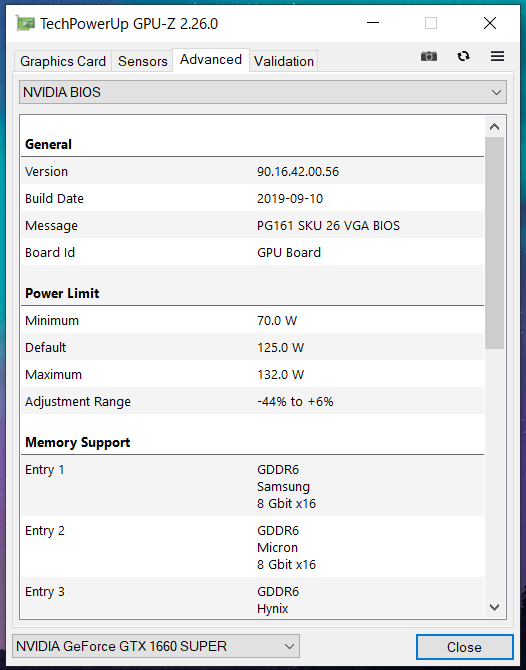Select the minimum power 70.0 W
Image resolution: width=526 pixels, height=670 pixels.
(x=277, y=320)
